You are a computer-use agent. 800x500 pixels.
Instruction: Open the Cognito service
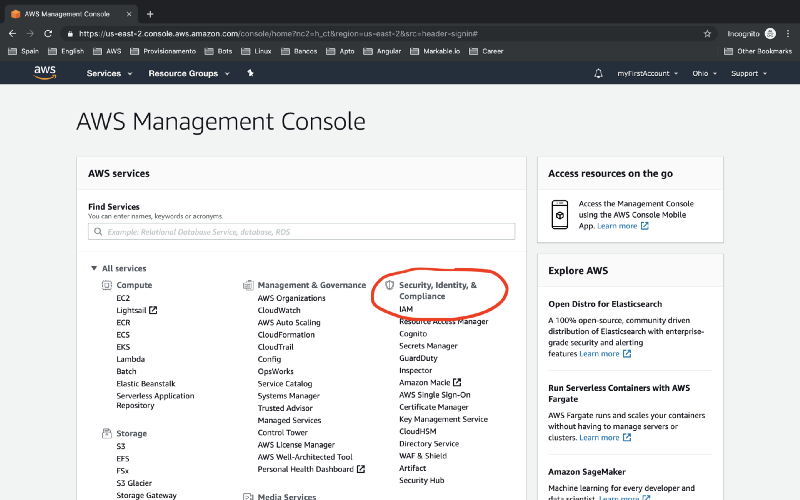click(x=413, y=334)
